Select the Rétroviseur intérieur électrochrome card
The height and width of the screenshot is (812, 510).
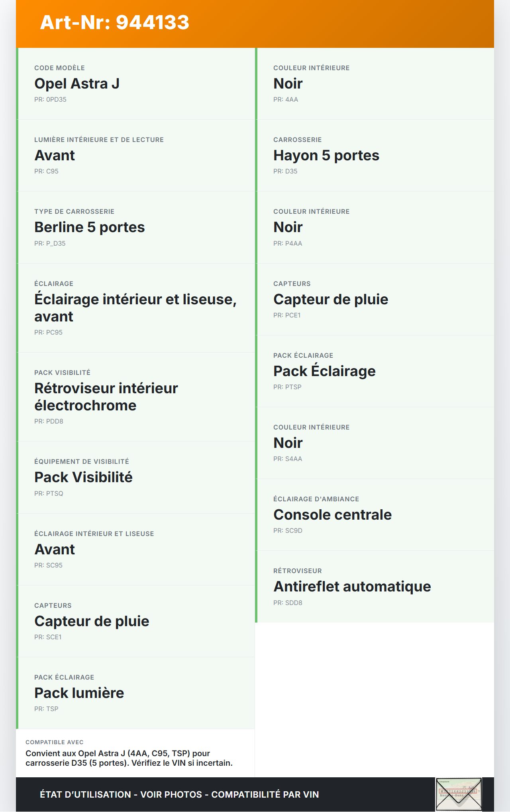[x=135, y=397]
